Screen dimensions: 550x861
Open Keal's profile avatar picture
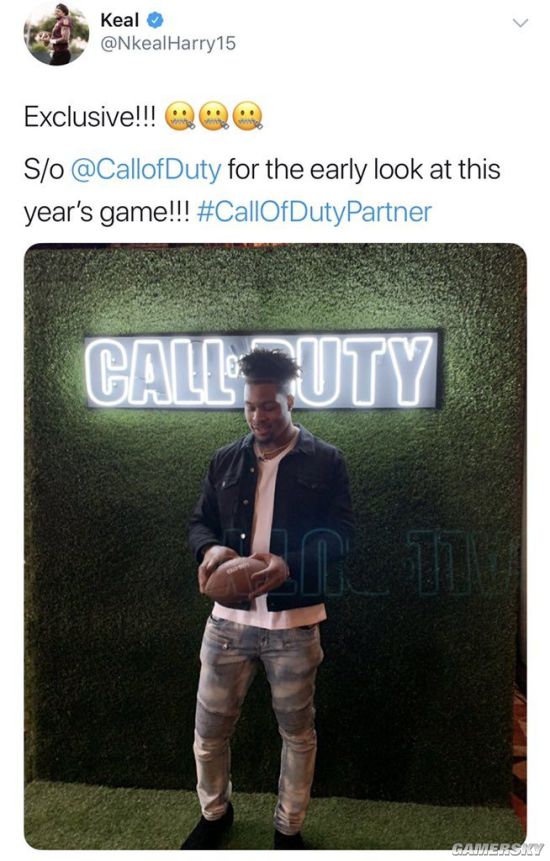click(57, 33)
